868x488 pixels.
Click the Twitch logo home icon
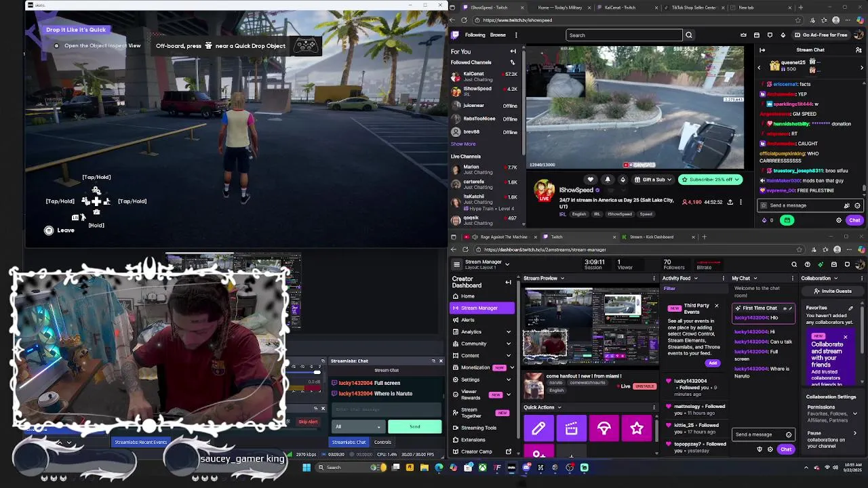click(x=455, y=35)
